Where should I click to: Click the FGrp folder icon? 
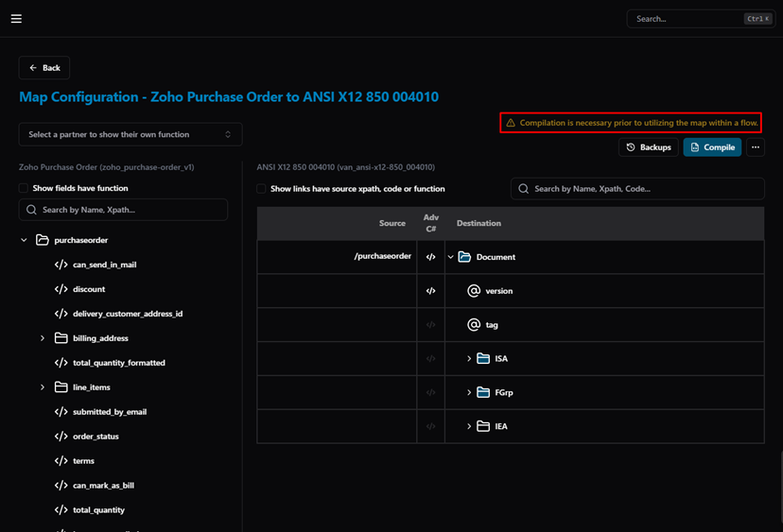pyautogui.click(x=483, y=392)
